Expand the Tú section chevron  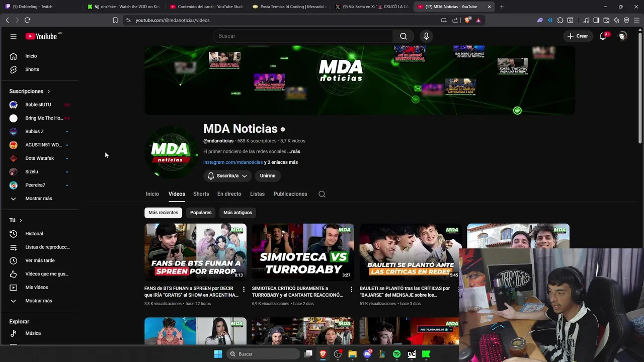click(x=21, y=220)
